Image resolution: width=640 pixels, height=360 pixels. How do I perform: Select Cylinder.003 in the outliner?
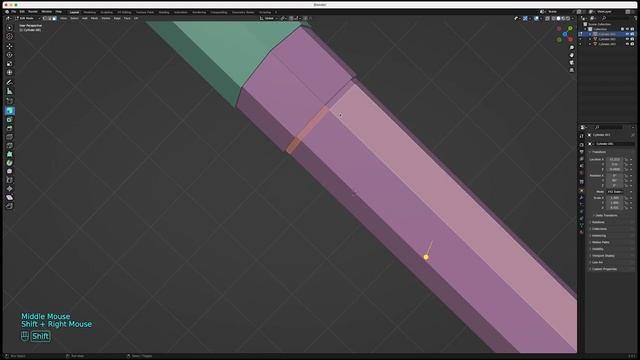click(607, 44)
